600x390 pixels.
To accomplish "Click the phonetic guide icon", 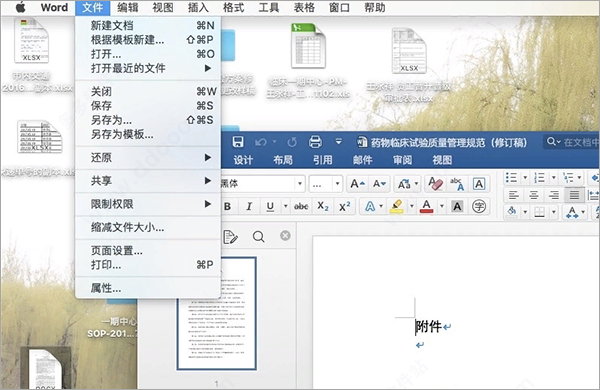I will coord(457,184).
